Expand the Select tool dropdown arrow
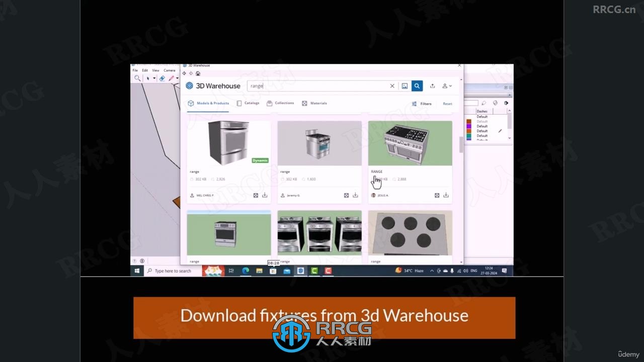This screenshot has width=644, height=362. [x=154, y=78]
